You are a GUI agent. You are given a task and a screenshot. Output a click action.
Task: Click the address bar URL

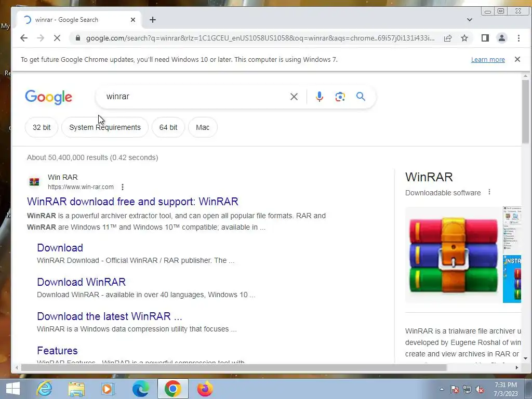point(260,38)
